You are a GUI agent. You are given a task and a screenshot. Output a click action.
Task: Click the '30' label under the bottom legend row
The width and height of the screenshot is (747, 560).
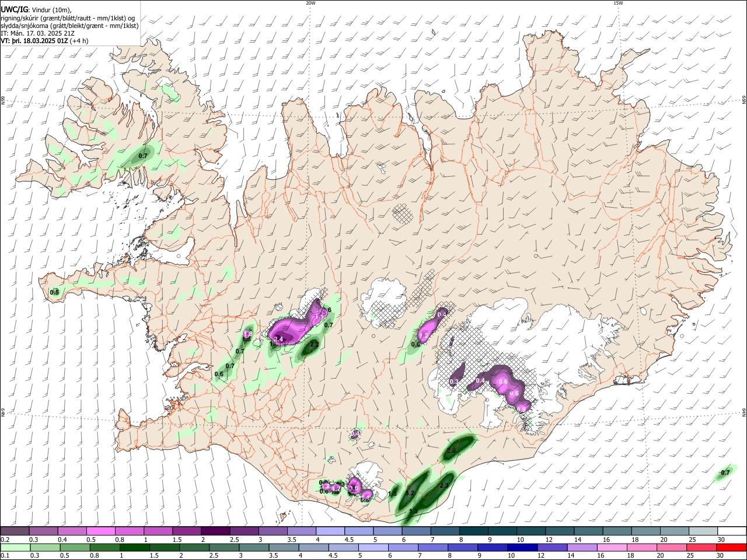[x=720, y=556]
